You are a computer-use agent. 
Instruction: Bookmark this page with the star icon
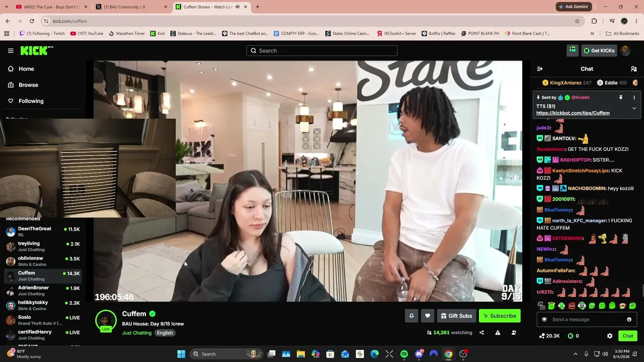(x=577, y=21)
